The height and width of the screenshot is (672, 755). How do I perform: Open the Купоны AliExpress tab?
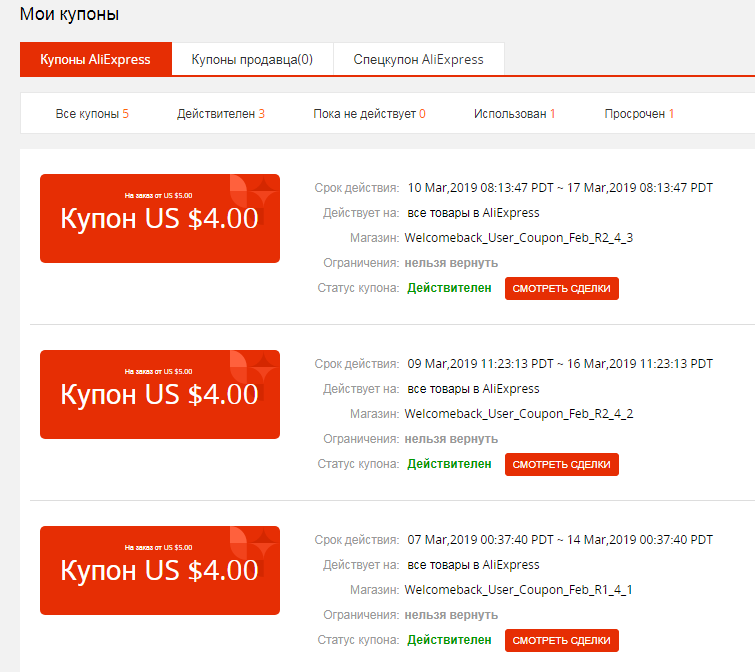(x=96, y=59)
